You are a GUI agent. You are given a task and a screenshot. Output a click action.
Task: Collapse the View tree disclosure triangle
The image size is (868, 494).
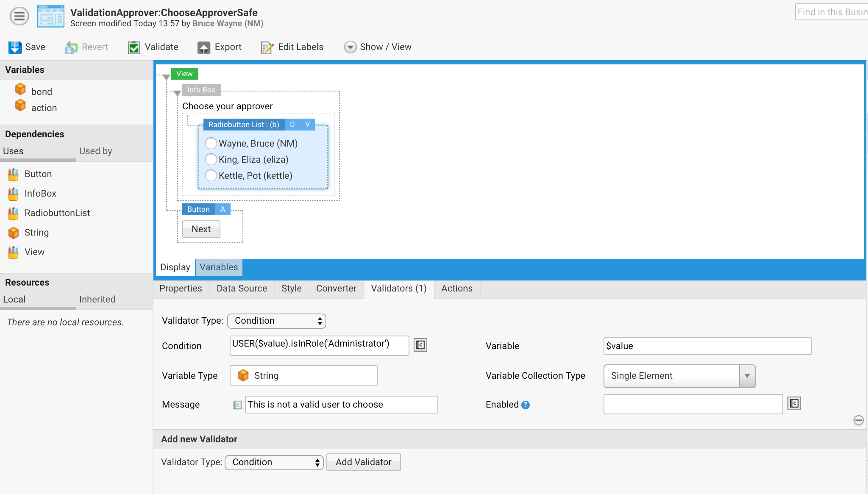click(166, 78)
